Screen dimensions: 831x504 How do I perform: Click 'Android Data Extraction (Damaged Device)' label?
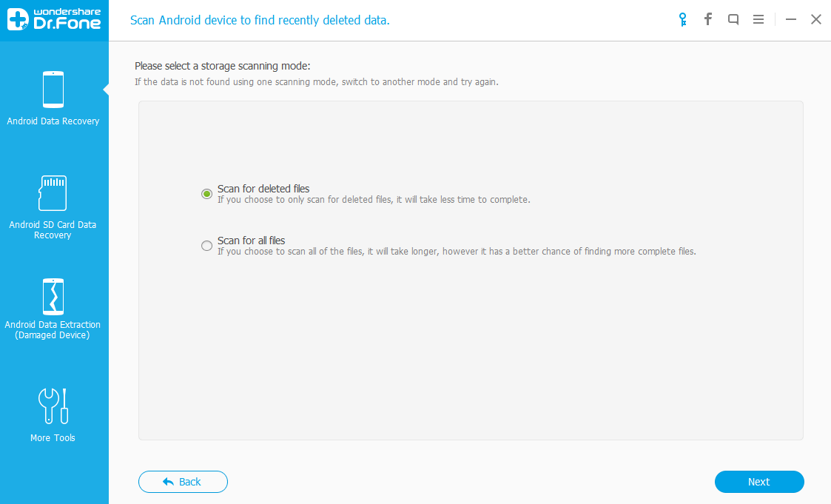[x=53, y=329]
